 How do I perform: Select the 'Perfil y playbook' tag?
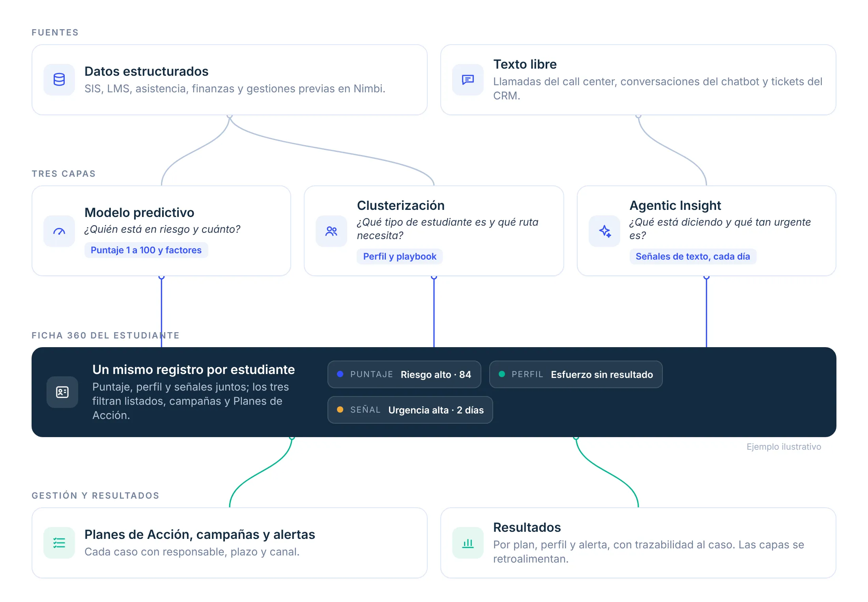click(x=400, y=256)
